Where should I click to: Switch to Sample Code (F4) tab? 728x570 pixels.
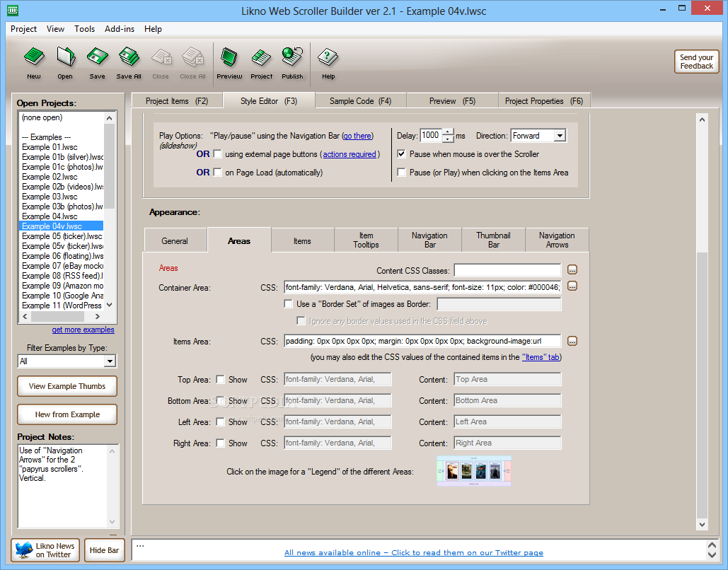(360, 100)
